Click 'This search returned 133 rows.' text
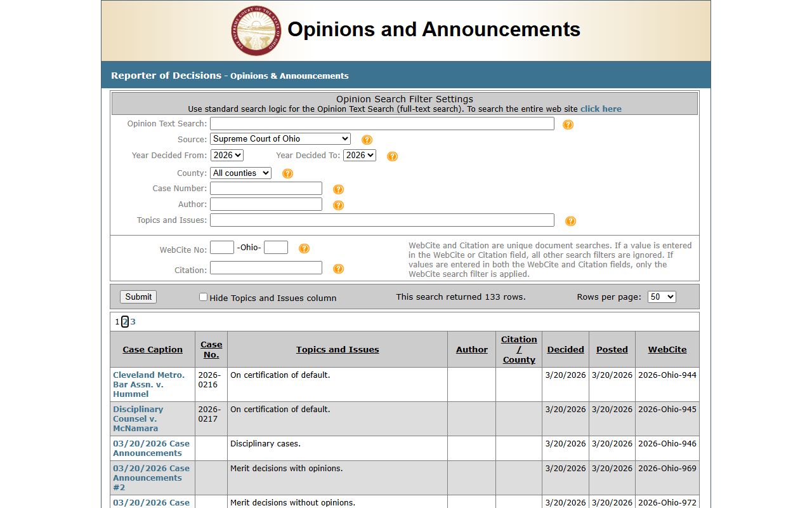Screen dimensions: 812x508 (461, 297)
